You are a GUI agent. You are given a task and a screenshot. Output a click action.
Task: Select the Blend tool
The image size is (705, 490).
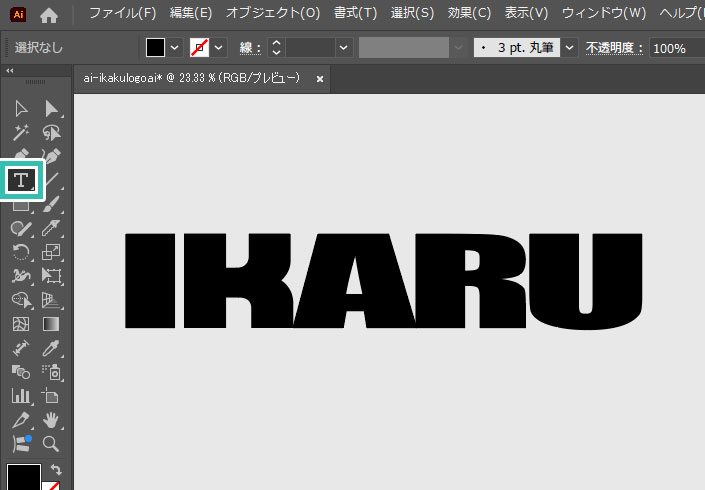21,372
